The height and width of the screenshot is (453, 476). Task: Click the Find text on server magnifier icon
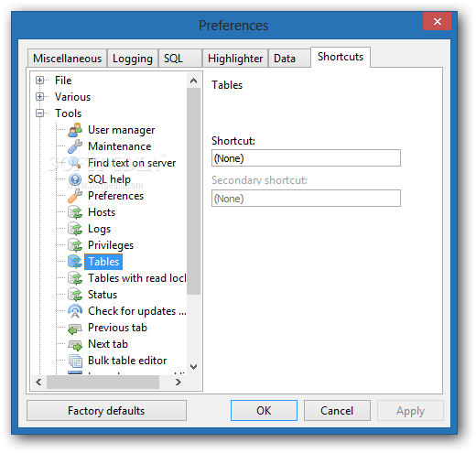tap(75, 163)
